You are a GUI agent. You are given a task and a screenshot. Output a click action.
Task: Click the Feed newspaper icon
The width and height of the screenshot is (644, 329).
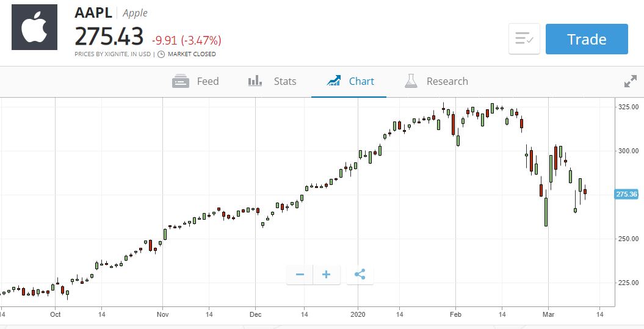181,81
